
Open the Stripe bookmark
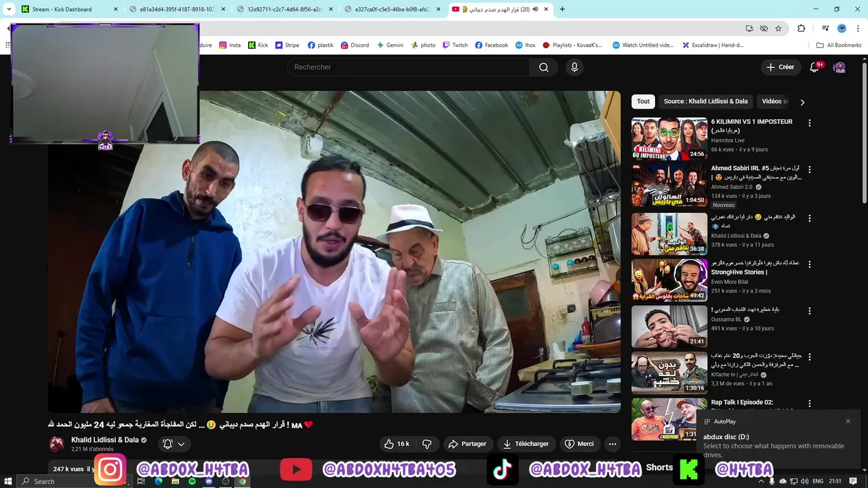[287, 45]
